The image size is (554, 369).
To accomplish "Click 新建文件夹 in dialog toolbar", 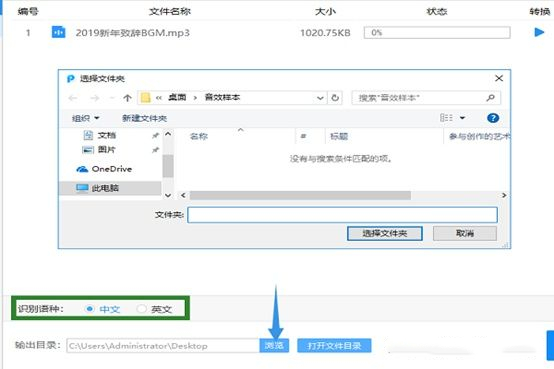I will pyautogui.click(x=145, y=118).
